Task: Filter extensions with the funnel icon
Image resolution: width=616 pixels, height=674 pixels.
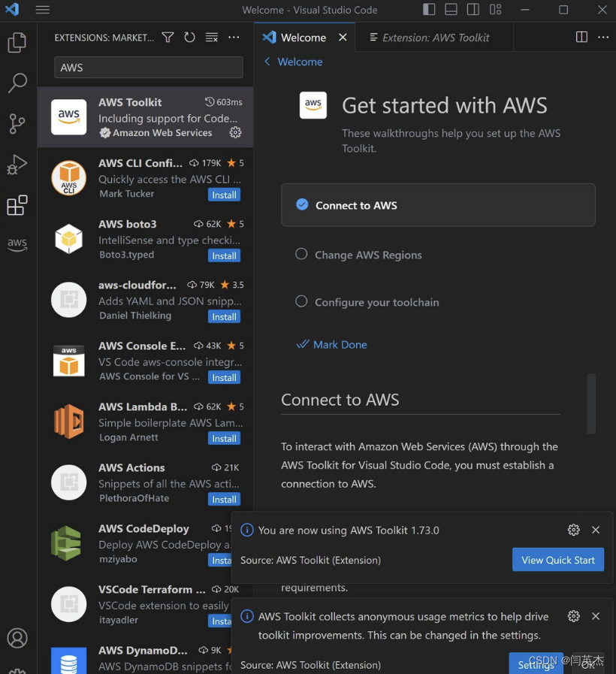Action: (168, 38)
